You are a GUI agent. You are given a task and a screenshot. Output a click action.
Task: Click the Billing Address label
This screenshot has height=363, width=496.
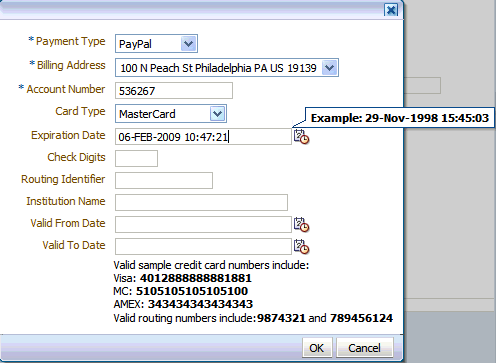pyautogui.click(x=71, y=65)
